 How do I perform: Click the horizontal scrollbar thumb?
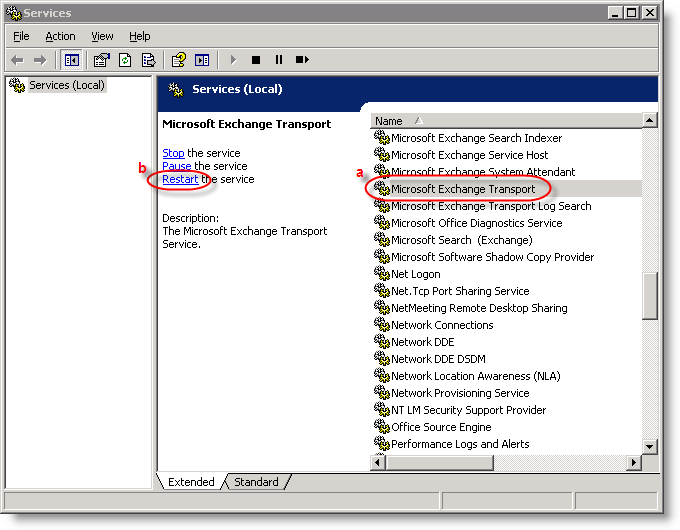coord(439,462)
